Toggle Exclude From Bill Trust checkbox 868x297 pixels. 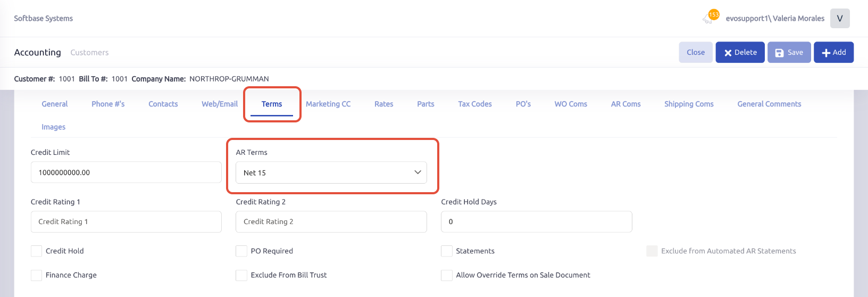tap(241, 275)
